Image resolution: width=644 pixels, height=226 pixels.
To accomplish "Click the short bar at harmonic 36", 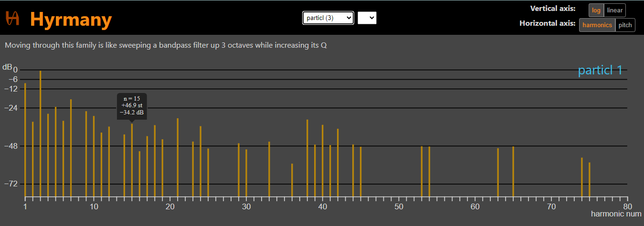I will (x=292, y=180).
